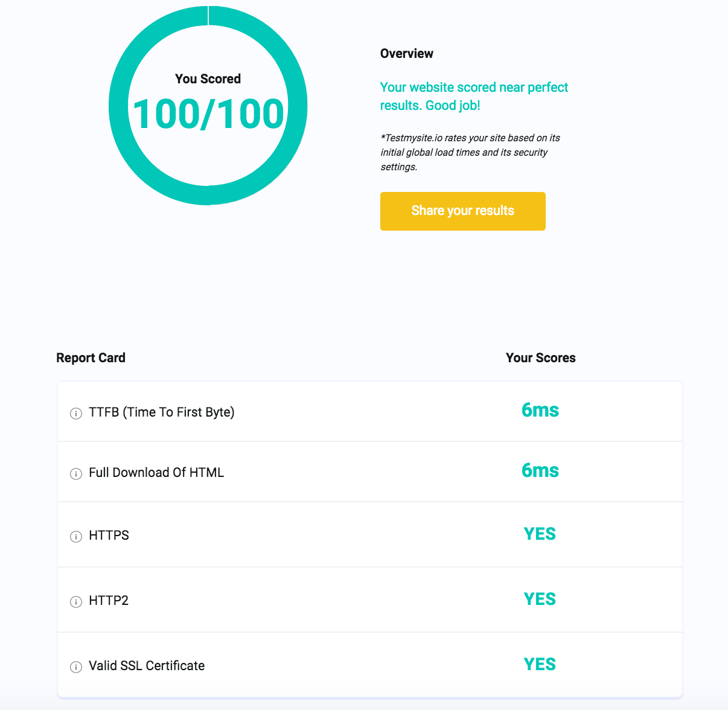Click the teal circular score ring
The image size is (728, 710).
click(118, 106)
